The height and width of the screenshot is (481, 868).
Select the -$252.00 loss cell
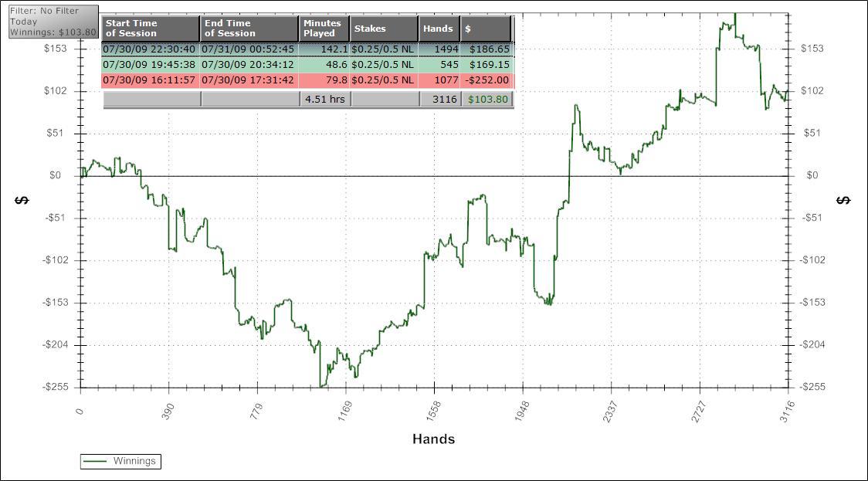[487, 80]
